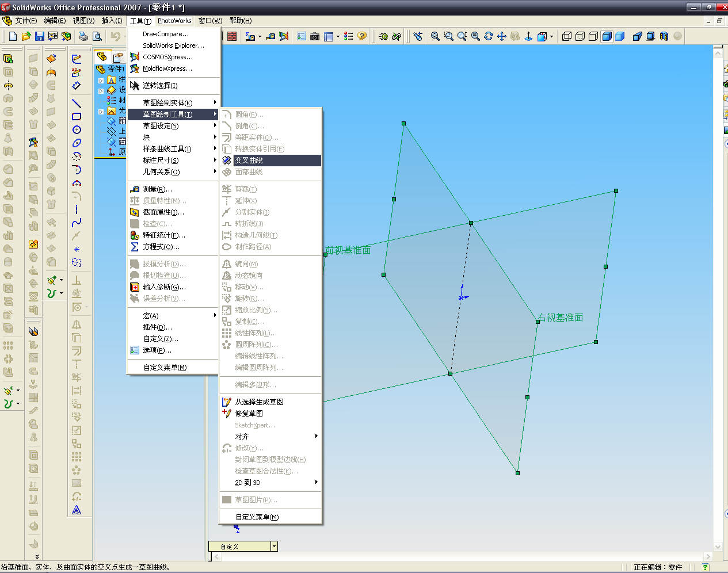Select the FeatureManager design tree tab
The image size is (728, 573).
tap(102, 56)
